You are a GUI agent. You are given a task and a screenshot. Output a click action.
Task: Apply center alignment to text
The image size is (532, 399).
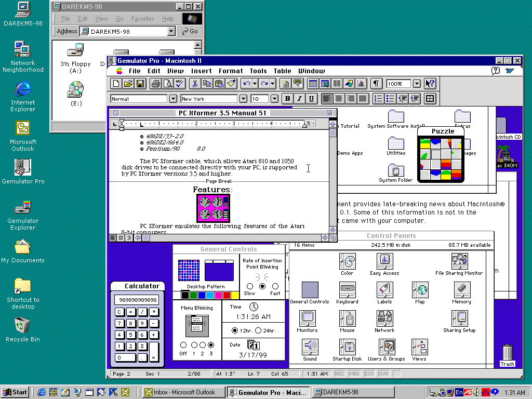point(339,99)
